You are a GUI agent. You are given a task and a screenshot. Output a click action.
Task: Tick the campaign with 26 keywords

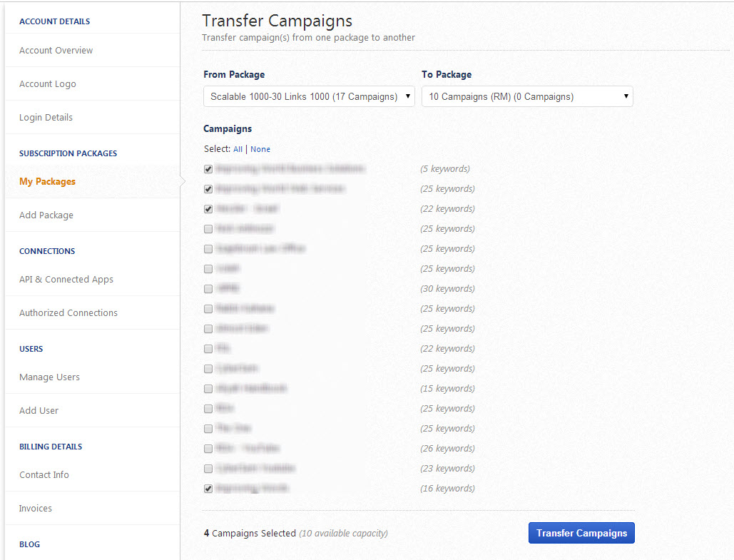pyautogui.click(x=208, y=449)
